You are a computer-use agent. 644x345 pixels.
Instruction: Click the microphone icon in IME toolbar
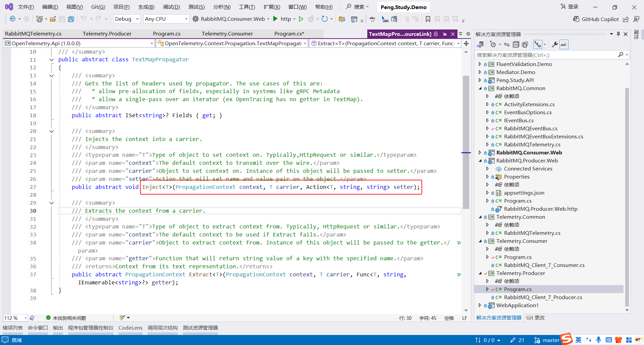pyautogui.click(x=598, y=340)
